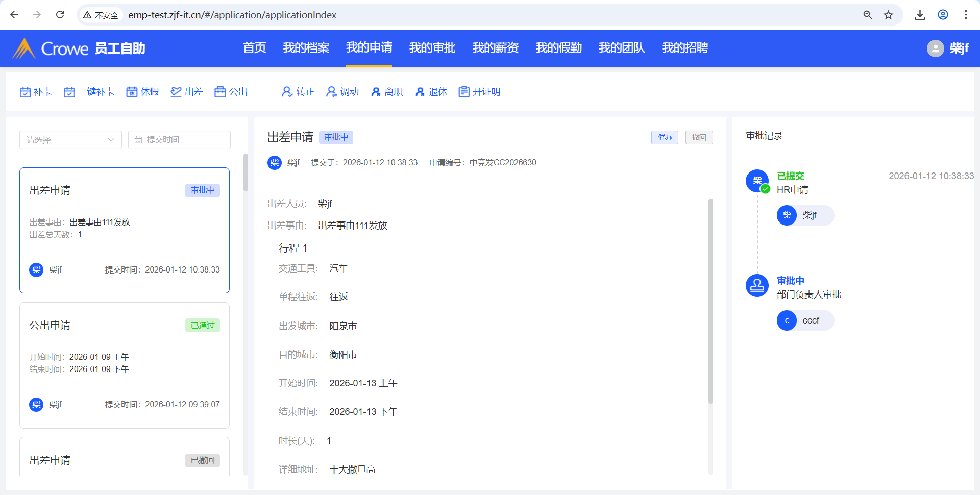The width and height of the screenshot is (980, 495).
Task: Bookmark this page with the star icon
Action: 888,15
